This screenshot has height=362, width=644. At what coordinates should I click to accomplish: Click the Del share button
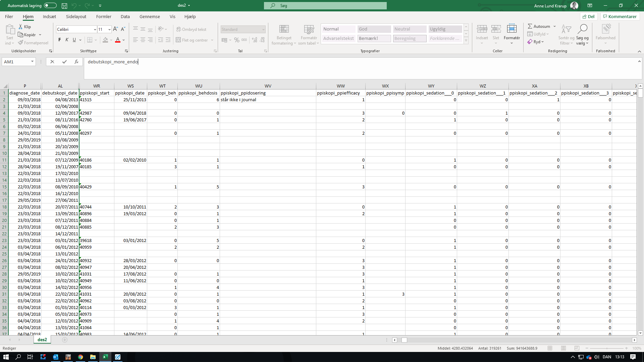click(589, 16)
